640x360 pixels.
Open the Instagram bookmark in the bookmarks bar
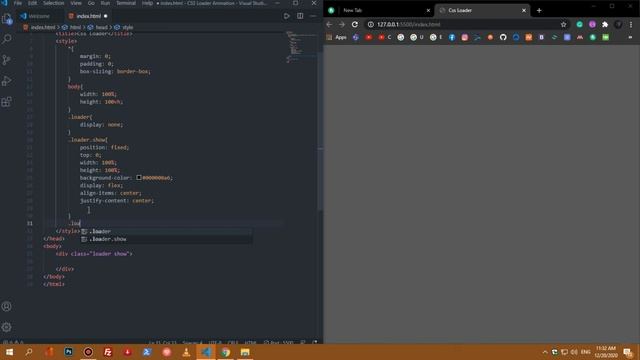coord(464,37)
